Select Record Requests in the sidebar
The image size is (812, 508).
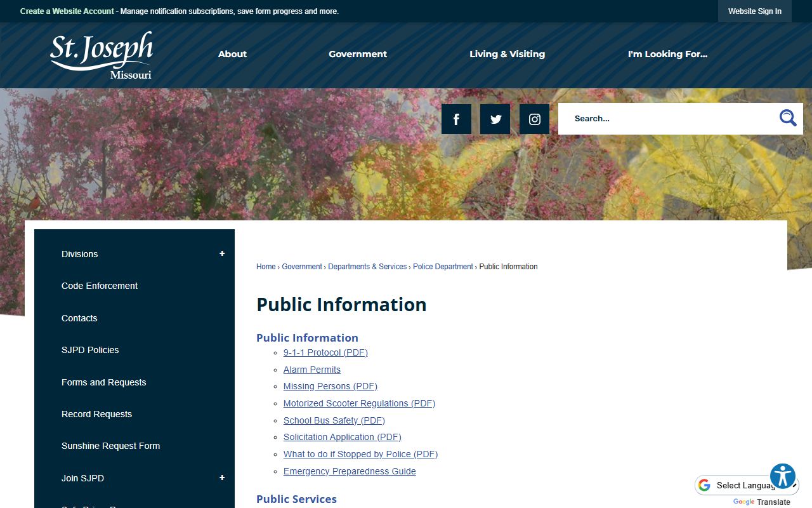coord(96,414)
